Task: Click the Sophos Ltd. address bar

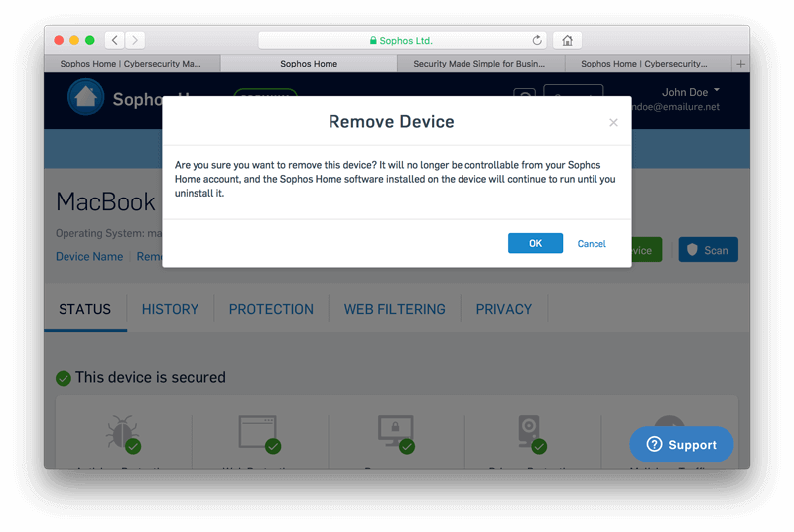Action: 402,40
